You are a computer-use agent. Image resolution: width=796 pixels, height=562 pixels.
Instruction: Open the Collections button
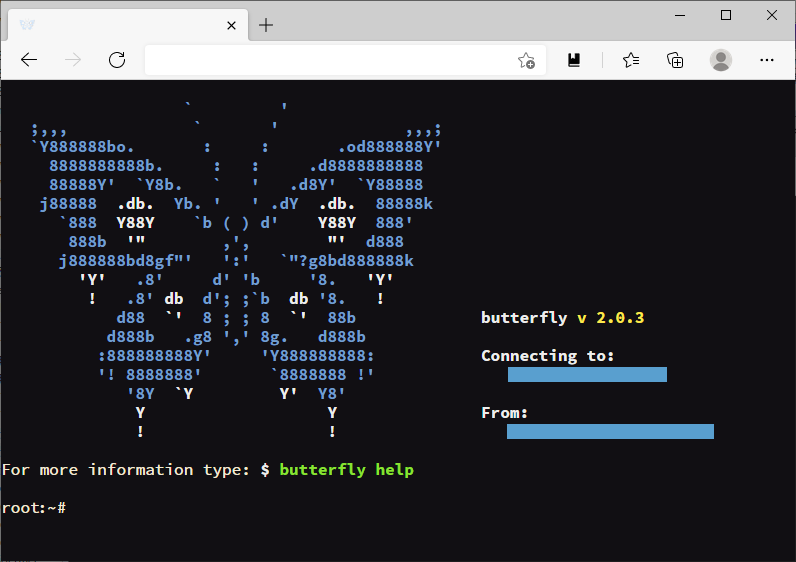tap(675, 60)
